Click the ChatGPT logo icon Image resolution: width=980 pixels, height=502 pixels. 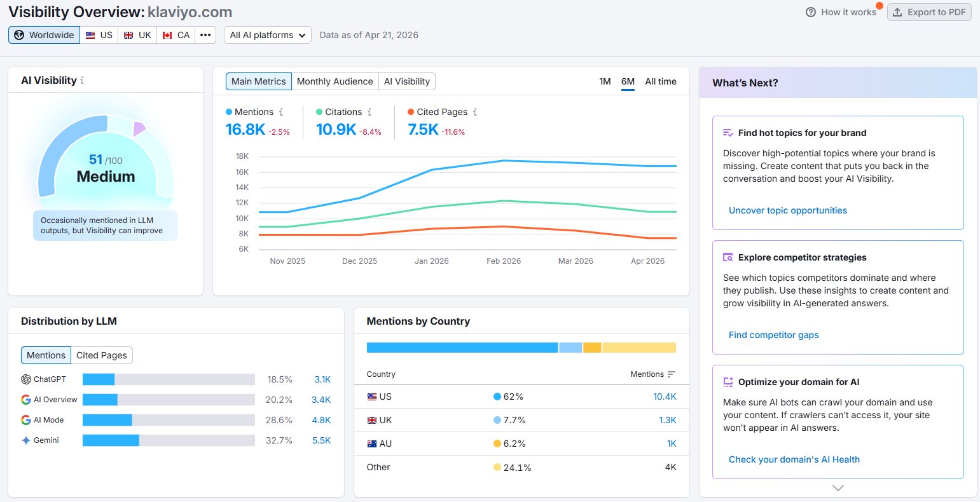click(x=26, y=379)
